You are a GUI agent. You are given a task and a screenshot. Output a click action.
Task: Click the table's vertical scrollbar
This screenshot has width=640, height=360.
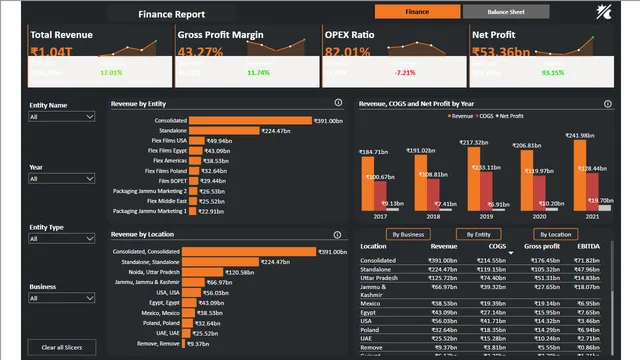(x=611, y=298)
